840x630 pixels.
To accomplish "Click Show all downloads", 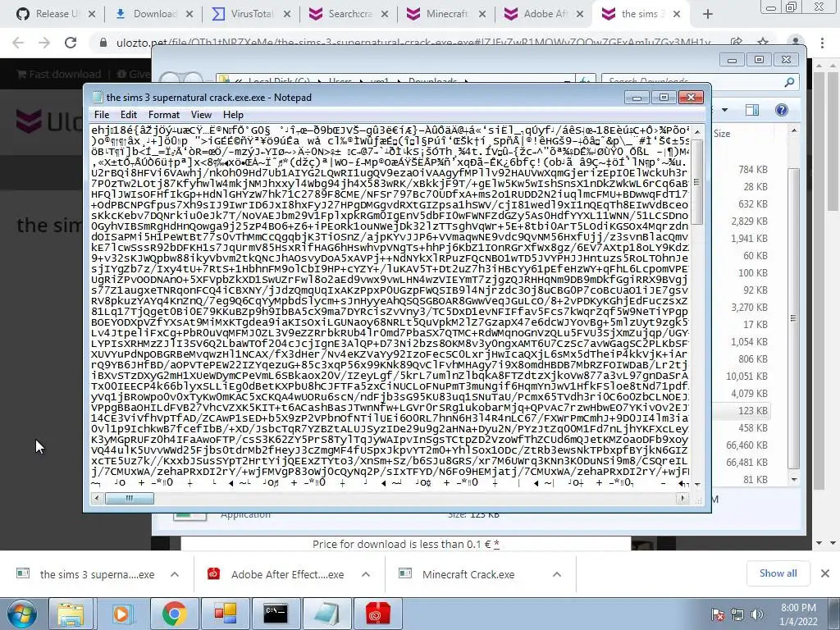I will click(778, 573).
